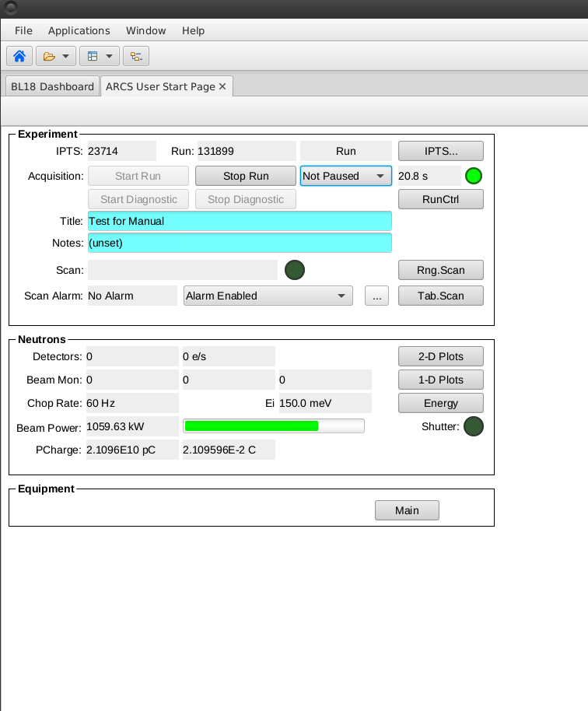Click the Shutter status indicator light
Screen dimensions: 588x711
[474, 426]
